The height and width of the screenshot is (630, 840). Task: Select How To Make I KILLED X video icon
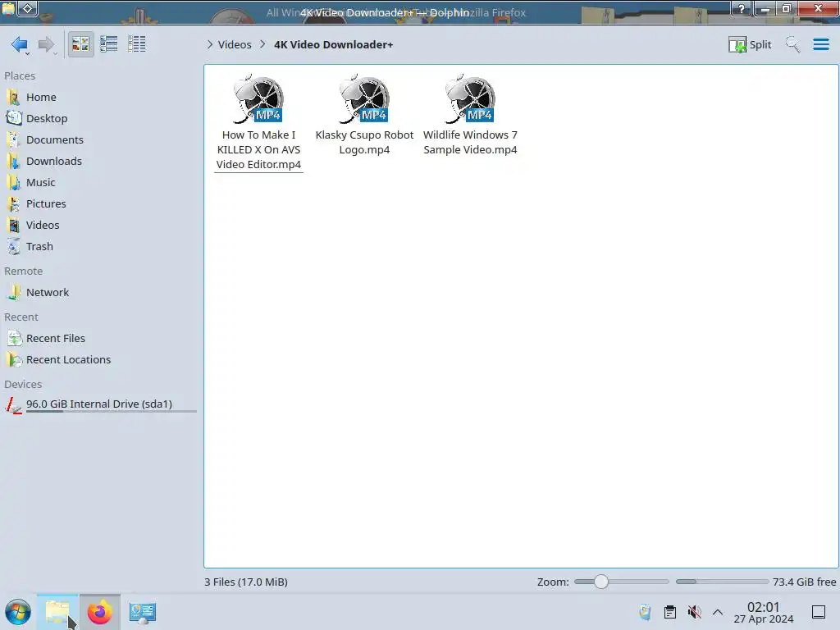(258, 99)
